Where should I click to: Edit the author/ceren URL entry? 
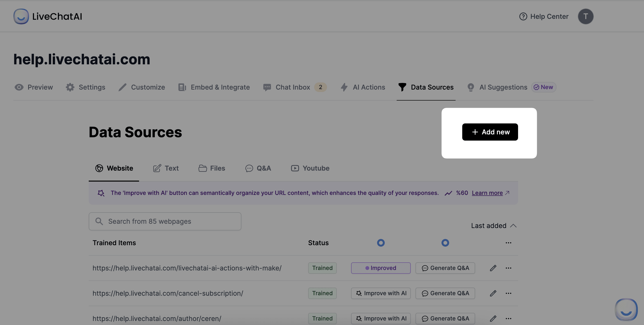point(493,319)
